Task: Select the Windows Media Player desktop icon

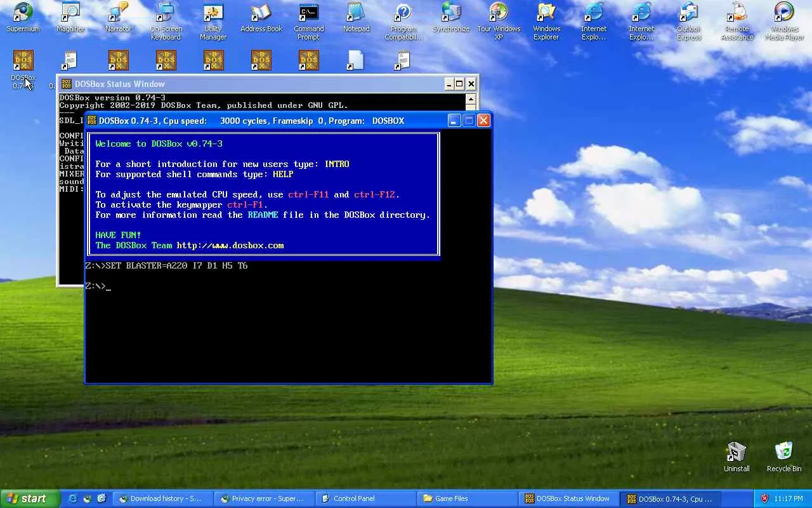Action: click(784, 22)
